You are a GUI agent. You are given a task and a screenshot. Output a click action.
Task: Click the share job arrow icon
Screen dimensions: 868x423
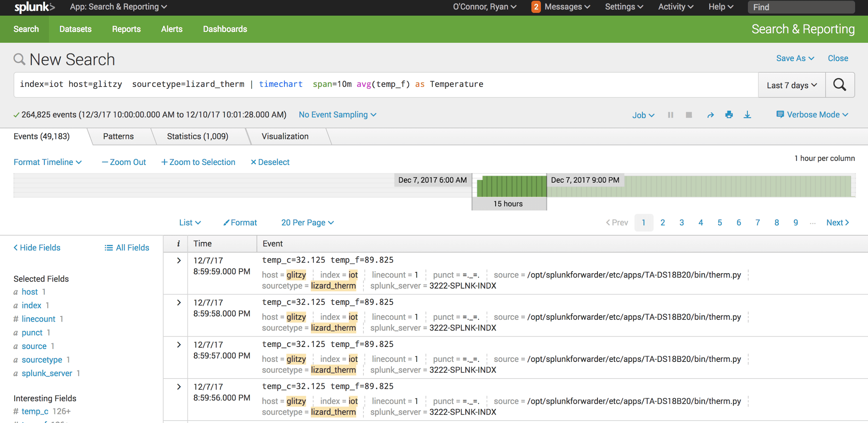pos(710,115)
